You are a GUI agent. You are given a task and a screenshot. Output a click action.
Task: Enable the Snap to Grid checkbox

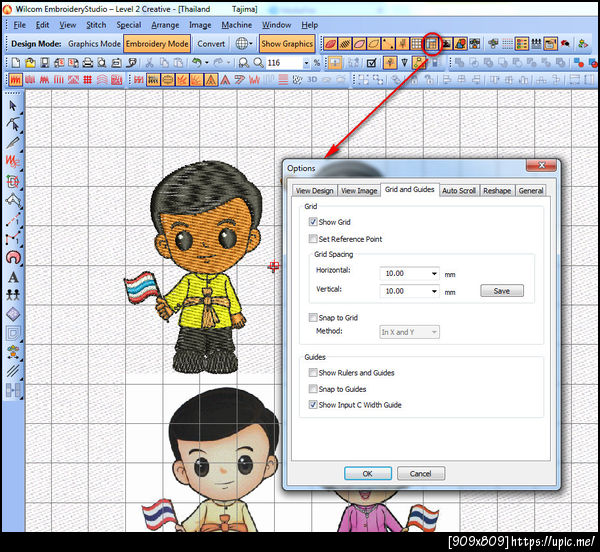point(313,317)
